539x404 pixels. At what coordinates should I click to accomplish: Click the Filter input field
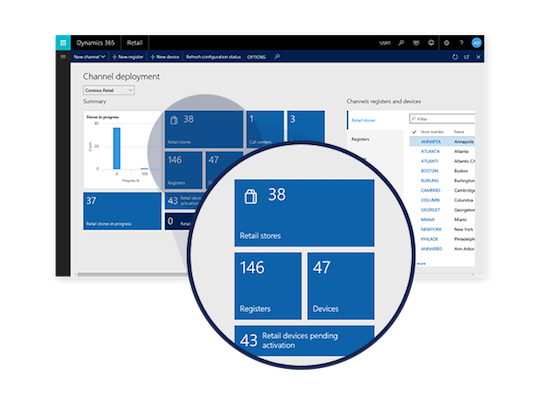442,119
